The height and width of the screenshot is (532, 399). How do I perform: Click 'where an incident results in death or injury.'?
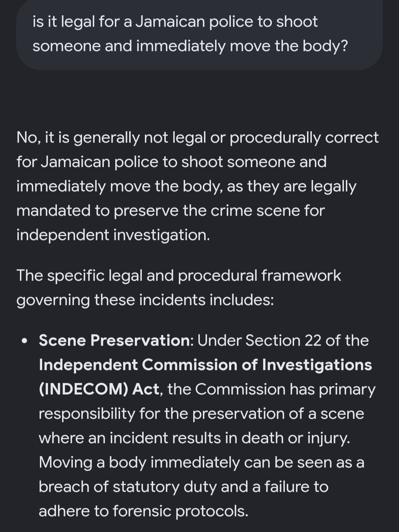194,438
